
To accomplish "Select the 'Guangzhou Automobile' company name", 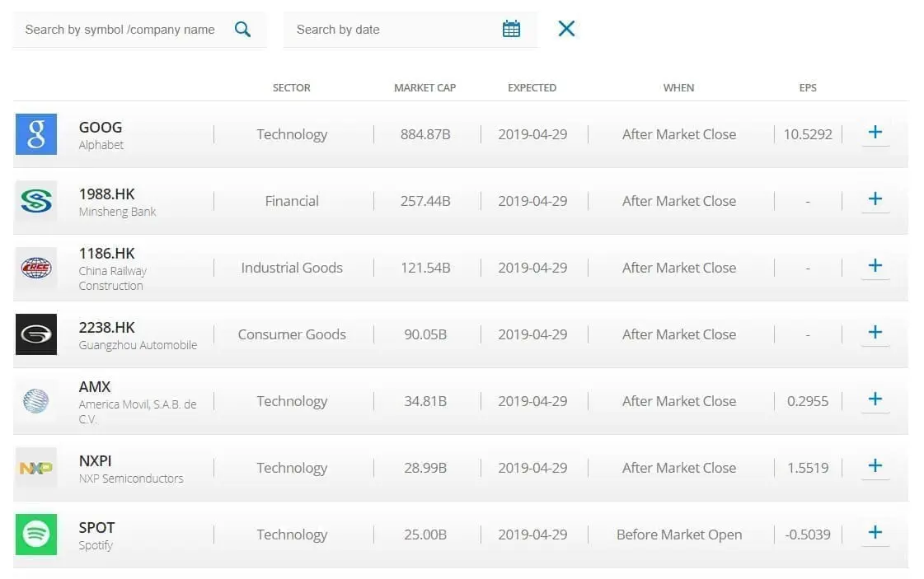I will [138, 345].
